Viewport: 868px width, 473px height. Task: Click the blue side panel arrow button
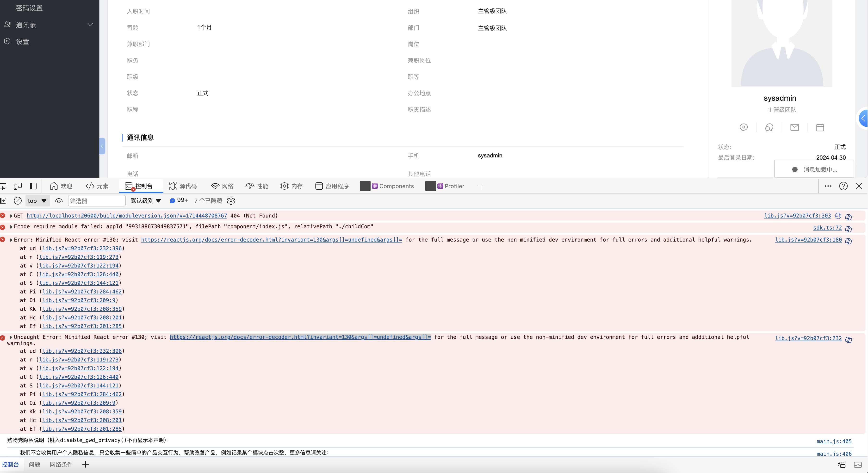coord(863,118)
